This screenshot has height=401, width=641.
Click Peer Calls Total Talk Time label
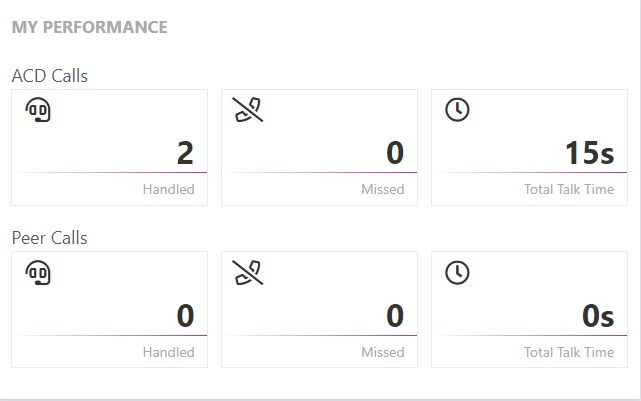[569, 352]
